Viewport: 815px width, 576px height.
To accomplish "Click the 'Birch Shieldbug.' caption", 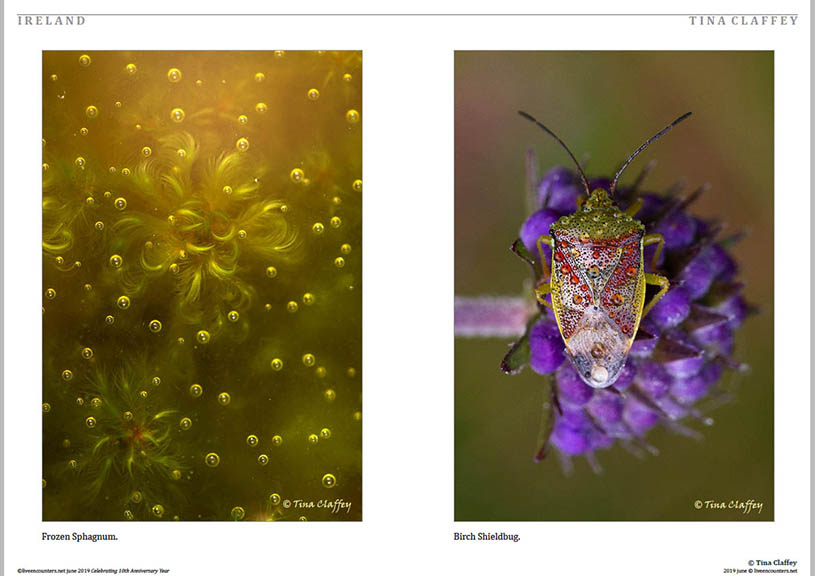I will click(x=487, y=537).
